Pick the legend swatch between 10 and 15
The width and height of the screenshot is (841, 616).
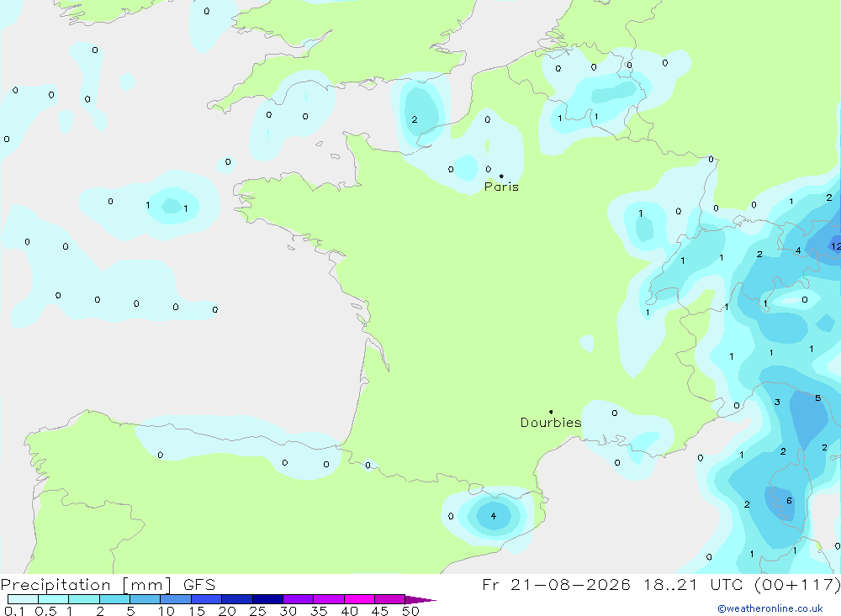[176, 599]
